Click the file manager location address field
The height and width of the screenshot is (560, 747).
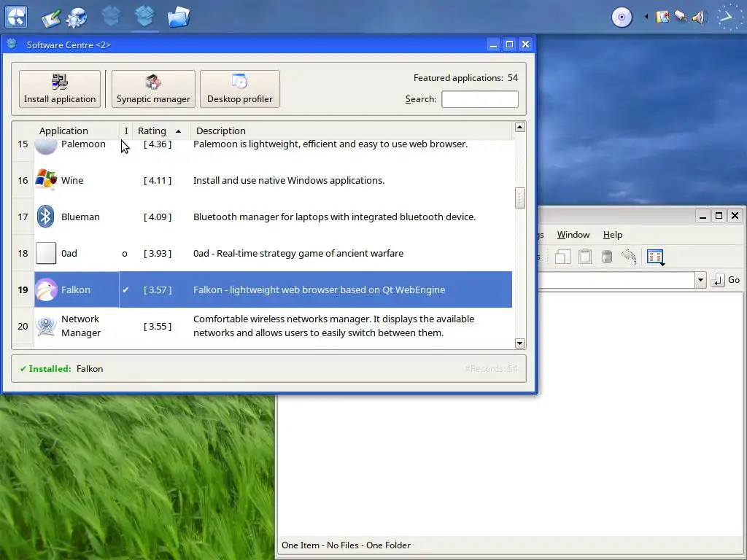coord(616,280)
